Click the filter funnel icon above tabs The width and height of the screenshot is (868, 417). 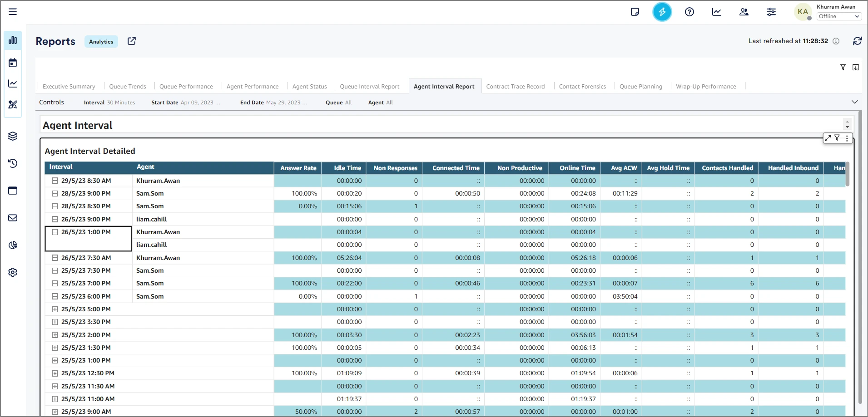click(x=843, y=67)
